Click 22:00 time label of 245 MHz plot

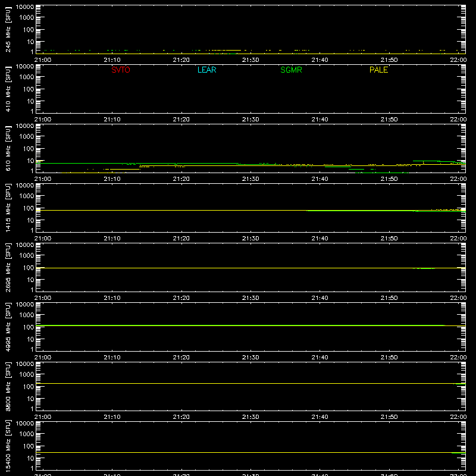coord(458,60)
